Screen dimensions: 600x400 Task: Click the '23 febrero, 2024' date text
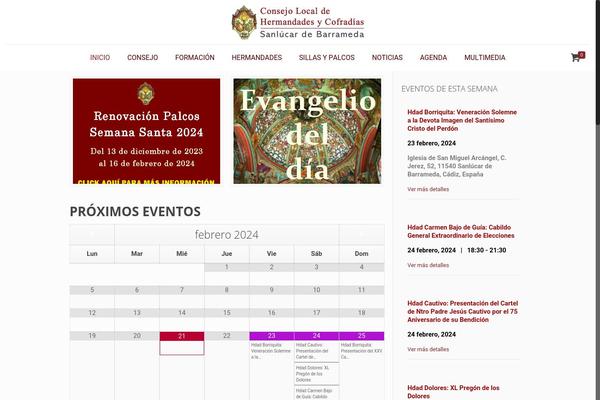tap(432, 143)
